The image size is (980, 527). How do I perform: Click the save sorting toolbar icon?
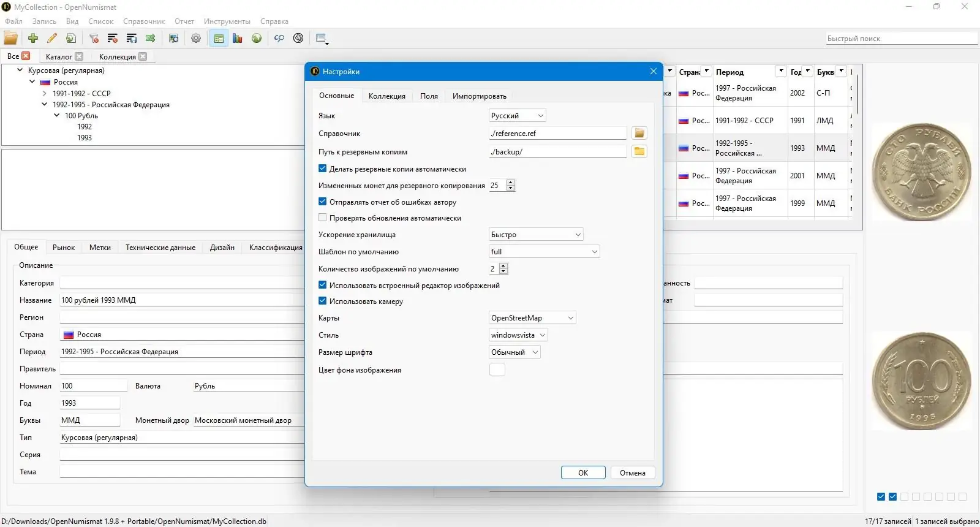click(132, 38)
